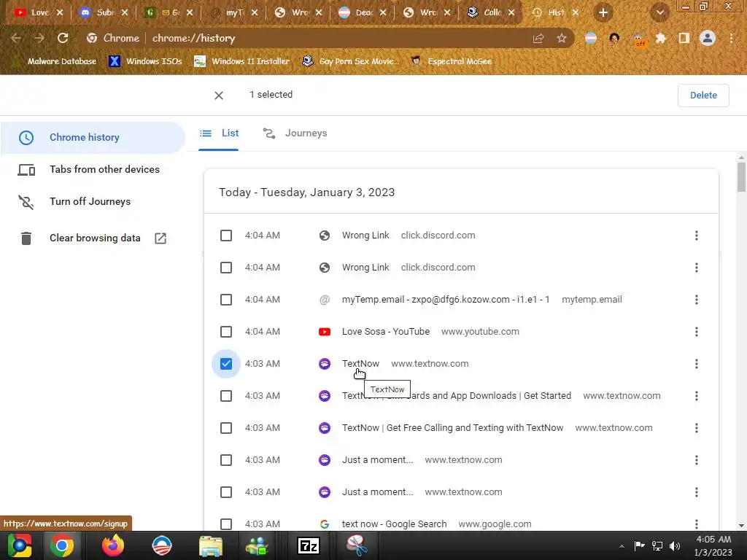Open a new tab with plus button
This screenshot has width=747, height=560.
pyautogui.click(x=603, y=13)
